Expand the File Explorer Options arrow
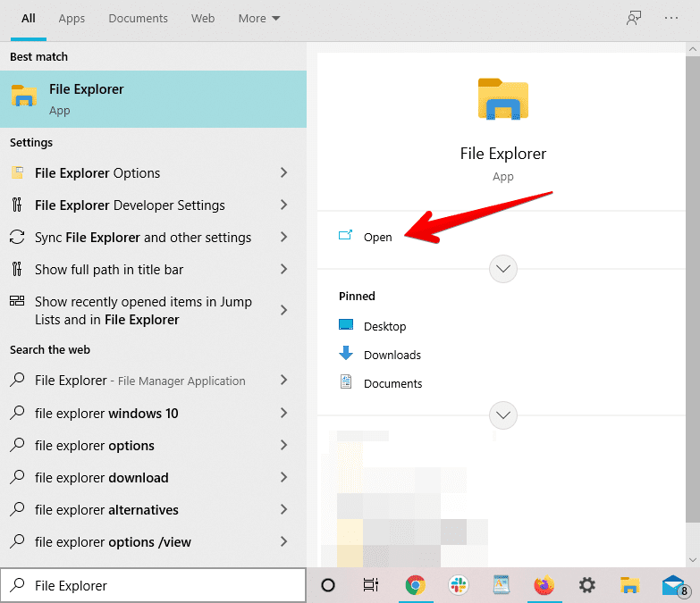 click(x=283, y=172)
